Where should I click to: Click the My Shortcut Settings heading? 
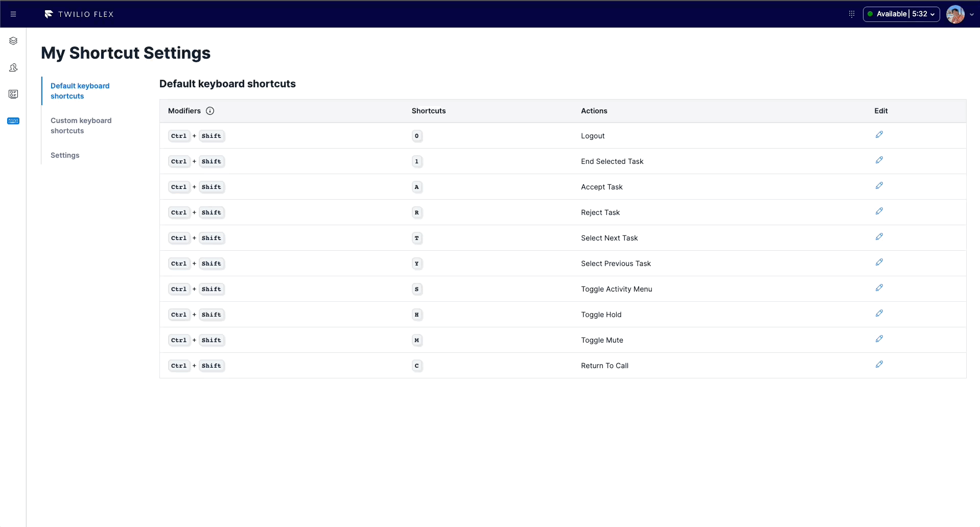click(x=126, y=53)
